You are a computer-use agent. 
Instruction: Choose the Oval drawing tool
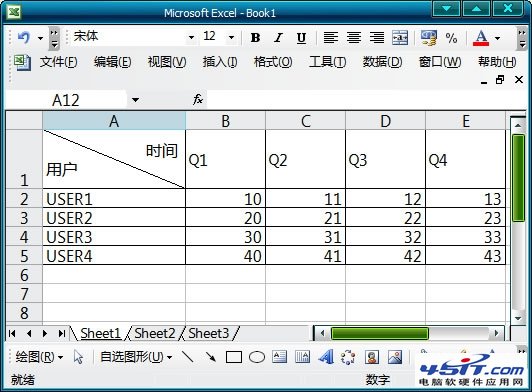(x=257, y=357)
